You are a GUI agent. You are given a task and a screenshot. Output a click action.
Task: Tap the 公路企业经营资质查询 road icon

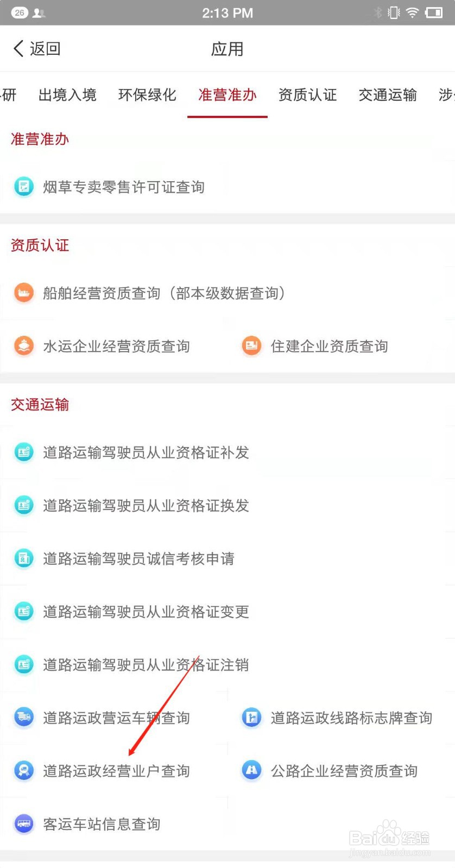point(251,771)
